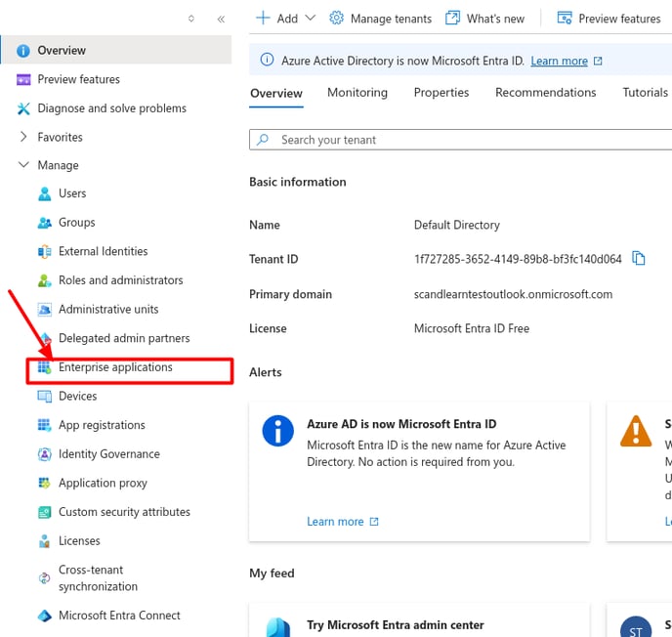Click the Users icon under Manage

44,193
